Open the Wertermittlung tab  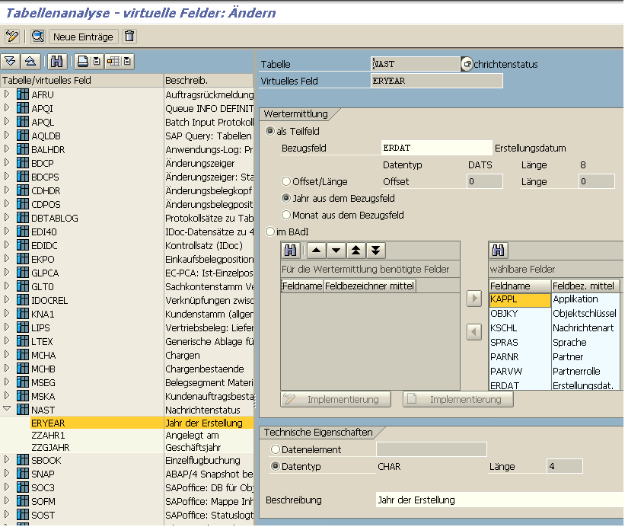[296, 114]
